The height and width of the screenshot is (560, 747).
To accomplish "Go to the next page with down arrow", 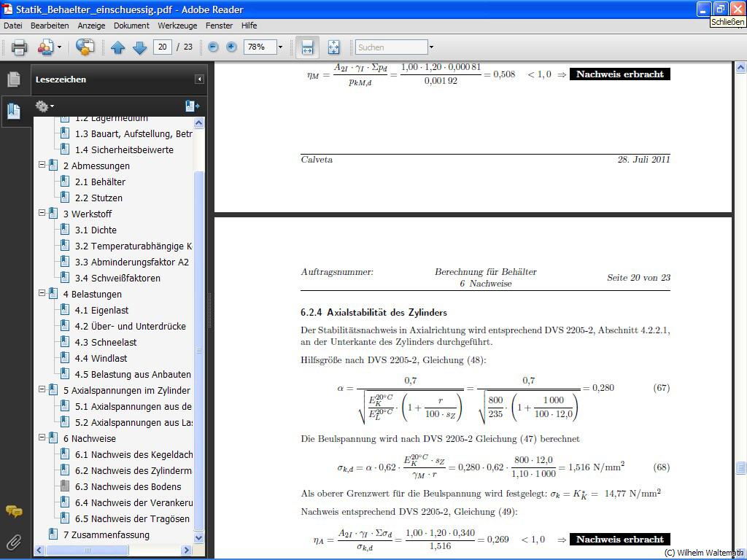I will coord(139,47).
